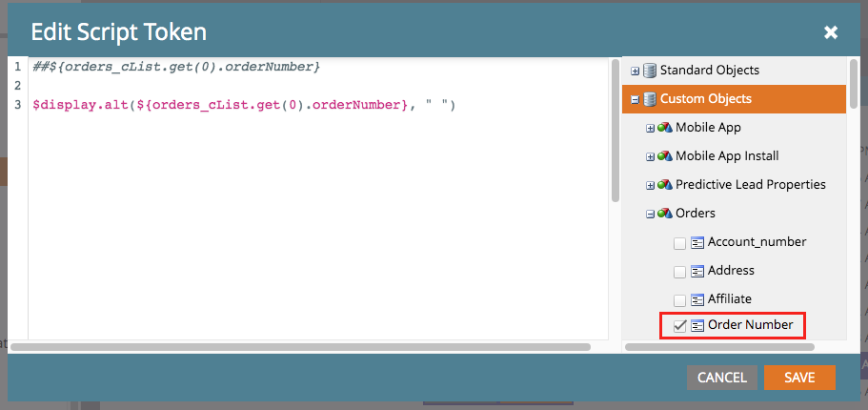Click the code editor vertical scrollbar
This screenshot has width=868, height=410.
coord(615,131)
